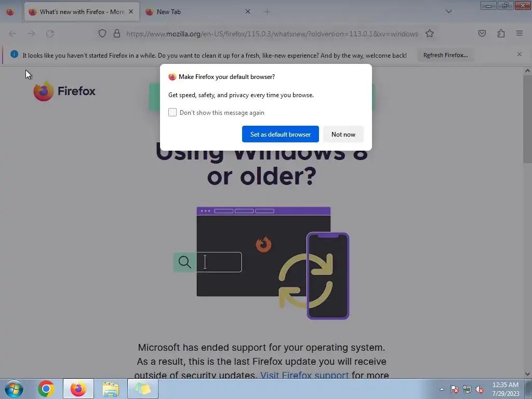Open the Extensions puzzle icon

coord(501,34)
